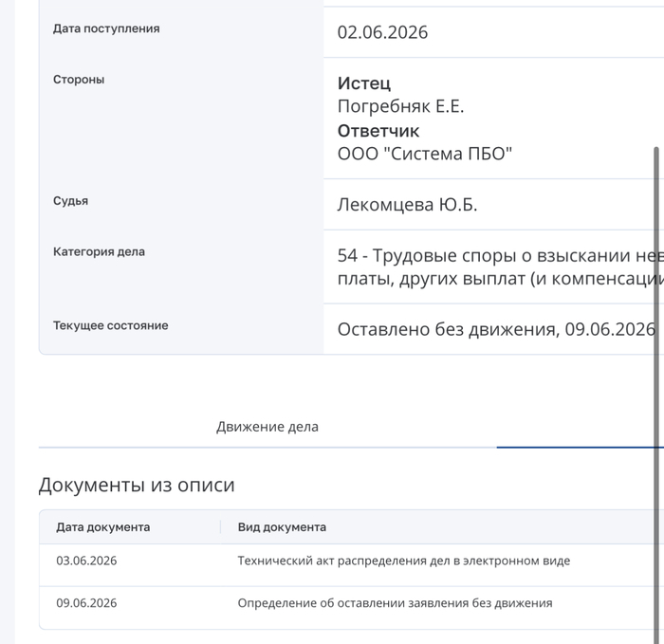
Task: Click the case category 54 - Трудовые споры text
Action: pos(500,267)
